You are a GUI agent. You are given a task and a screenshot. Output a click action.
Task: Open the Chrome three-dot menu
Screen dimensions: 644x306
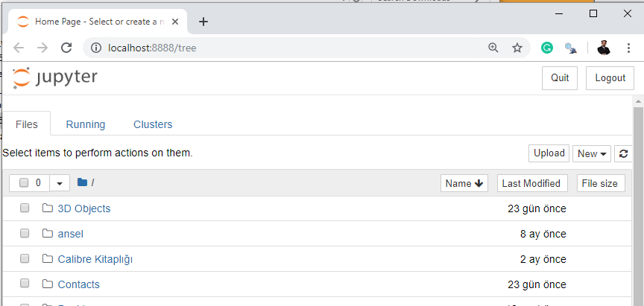pyautogui.click(x=628, y=48)
